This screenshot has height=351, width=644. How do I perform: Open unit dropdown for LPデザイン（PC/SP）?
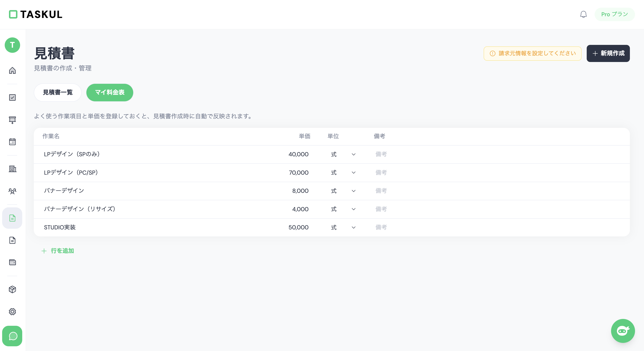[x=343, y=173]
